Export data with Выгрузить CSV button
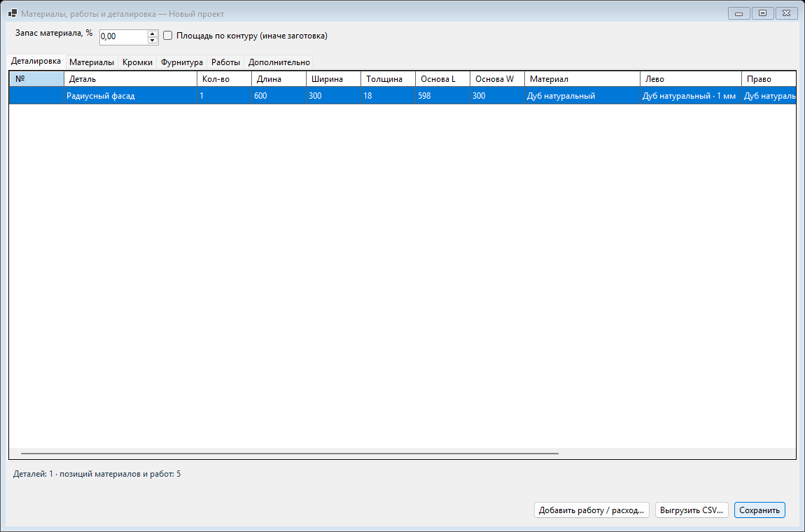 pos(692,510)
